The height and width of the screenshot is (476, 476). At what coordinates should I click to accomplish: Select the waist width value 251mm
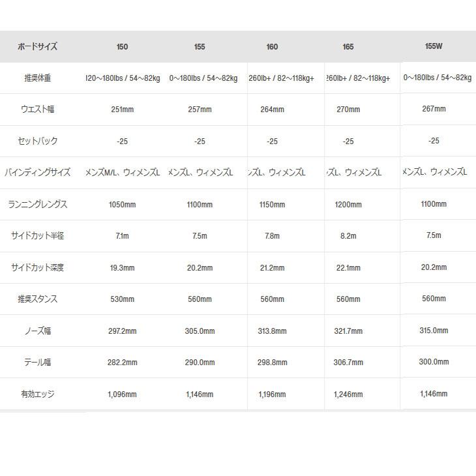(122, 110)
